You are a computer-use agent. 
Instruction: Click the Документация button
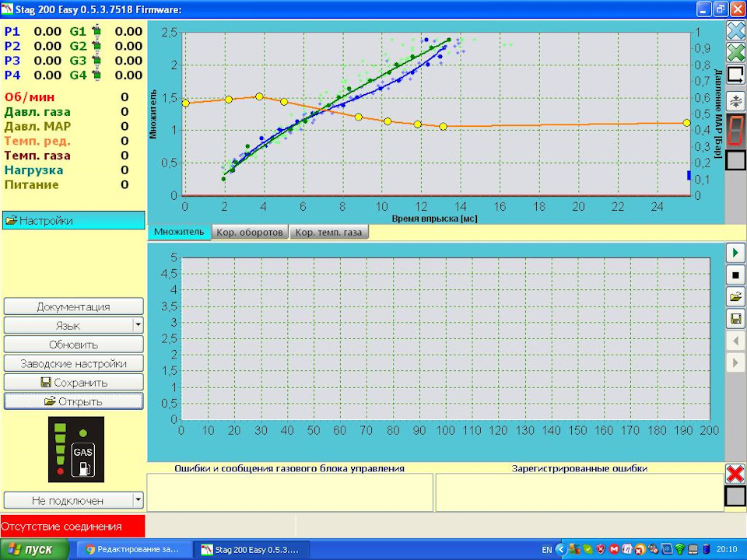(73, 306)
